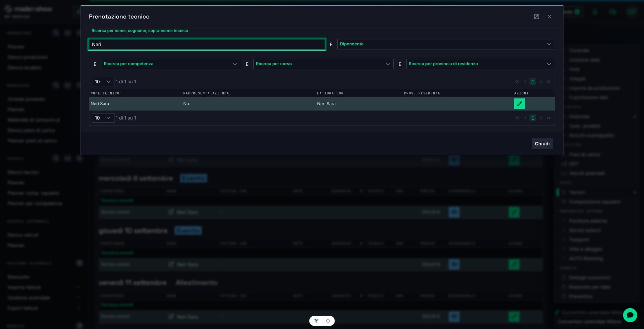Sort by the Nome Tecnico column header
The height and width of the screenshot is (329, 644).
pyautogui.click(x=105, y=93)
